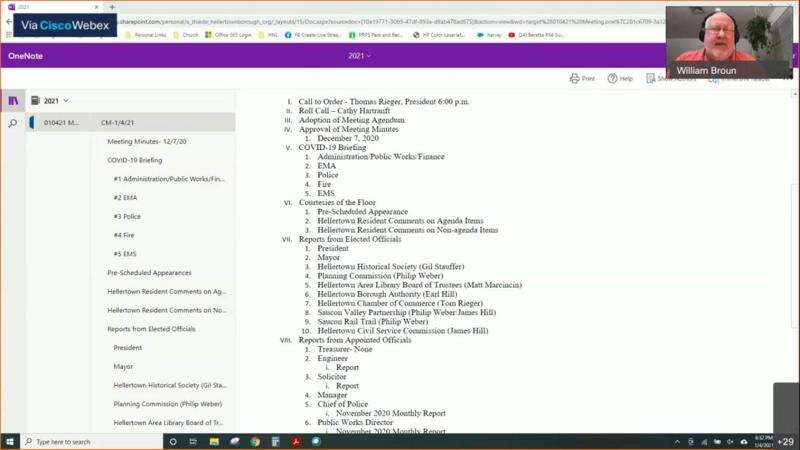
Task: Open the OneNote notebooks navigation icon
Action: (x=13, y=101)
